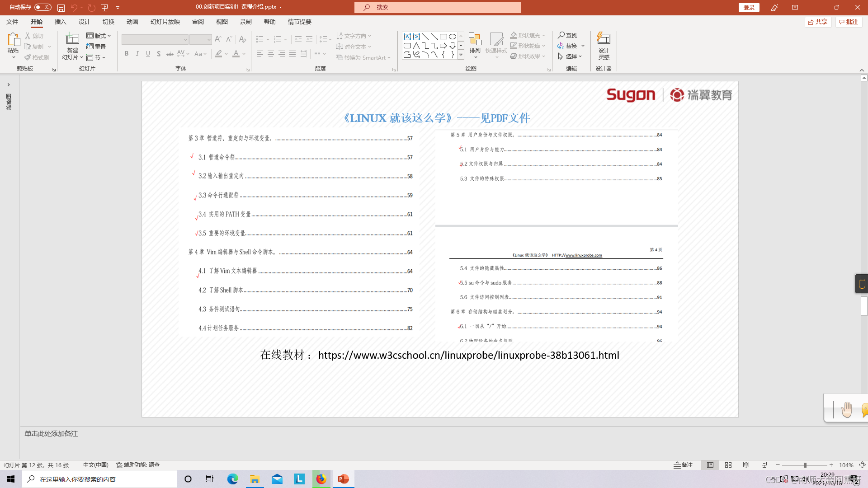Open font size combo box

(201, 40)
